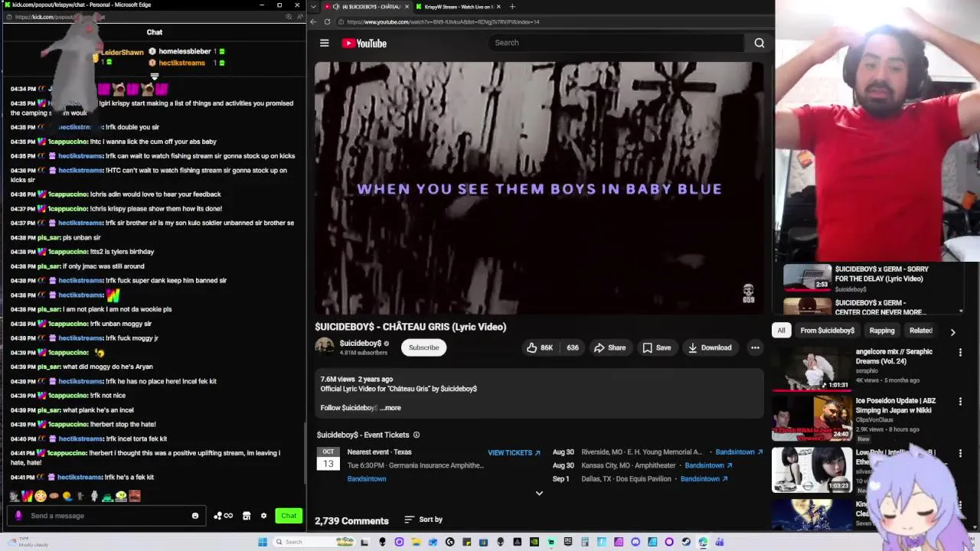This screenshot has height=551, width=980.
Task: Open Bandsintown link for Dallas, TX
Action: [704, 479]
